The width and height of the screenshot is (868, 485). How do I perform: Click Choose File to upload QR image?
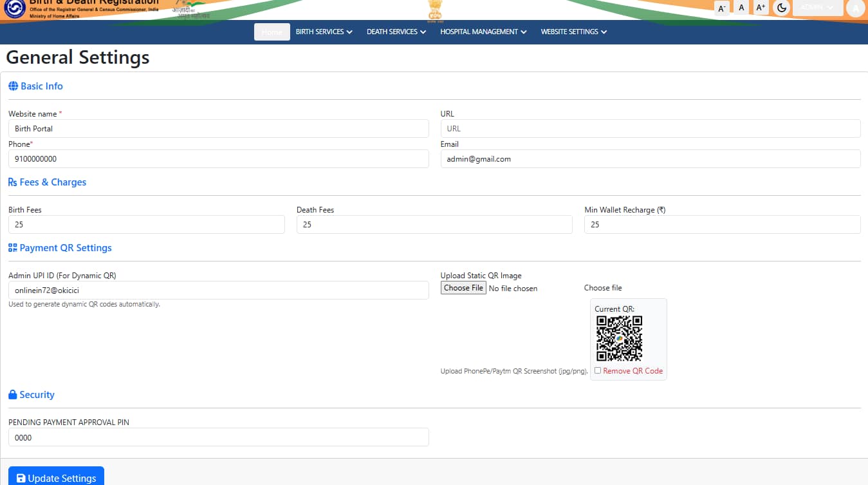click(x=463, y=288)
